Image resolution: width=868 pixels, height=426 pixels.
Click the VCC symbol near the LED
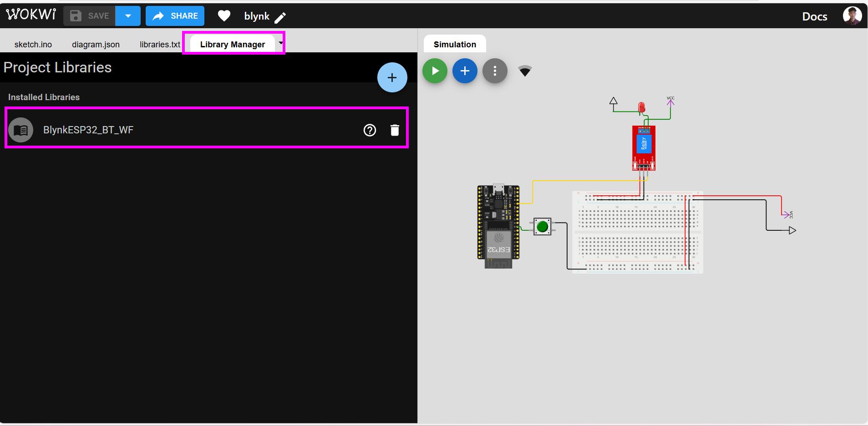click(x=670, y=101)
